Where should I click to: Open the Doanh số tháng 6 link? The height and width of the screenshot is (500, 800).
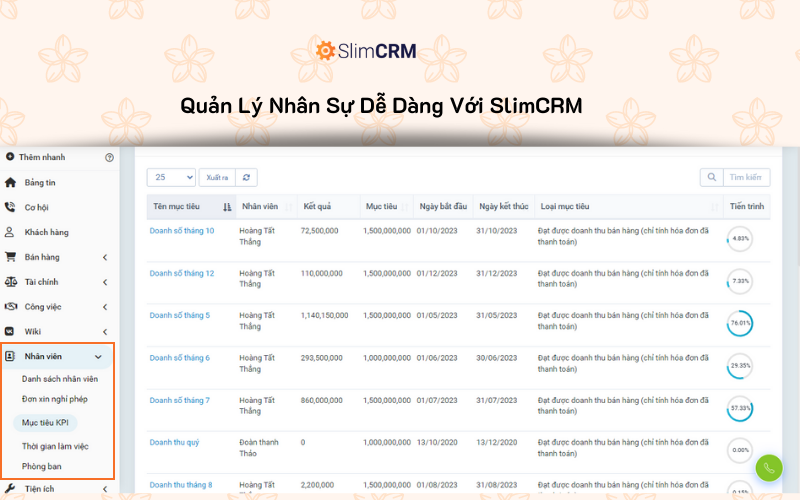(180, 358)
